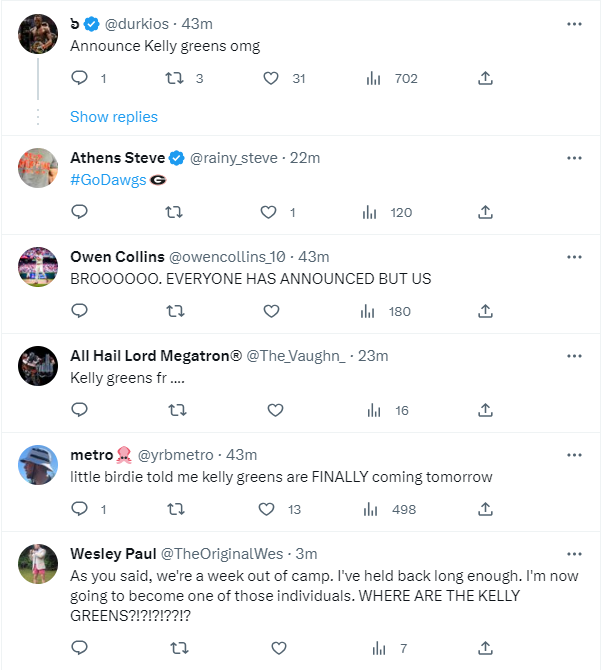Open more menu on Owen Collins' tweet
Viewport: 603px width, 670px height.
point(574,257)
